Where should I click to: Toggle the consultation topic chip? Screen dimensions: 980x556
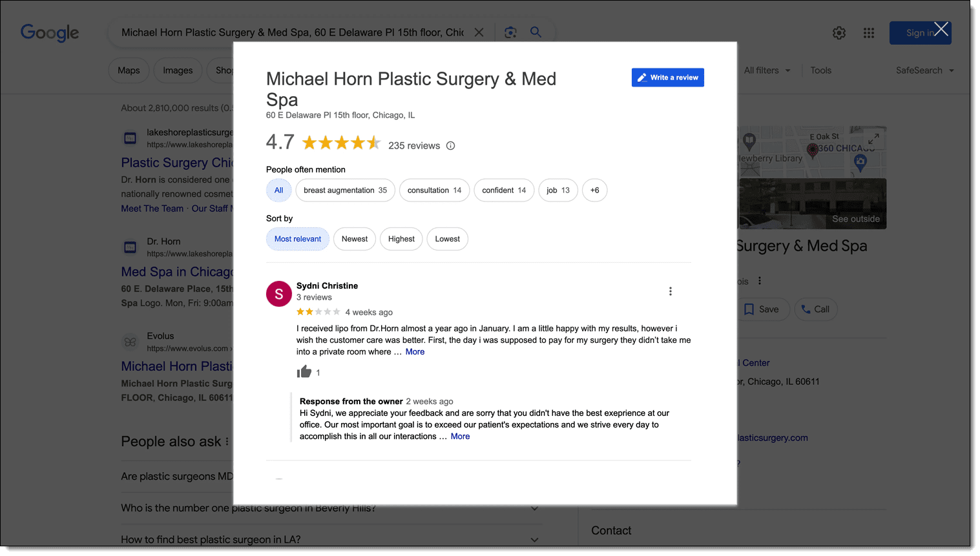point(434,190)
